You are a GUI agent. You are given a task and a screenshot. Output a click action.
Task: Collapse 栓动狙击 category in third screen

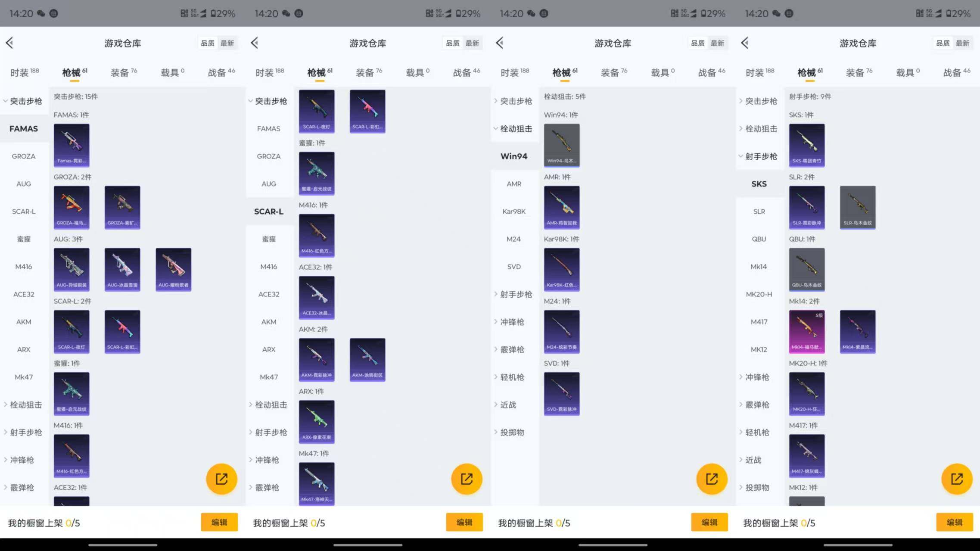tap(513, 128)
